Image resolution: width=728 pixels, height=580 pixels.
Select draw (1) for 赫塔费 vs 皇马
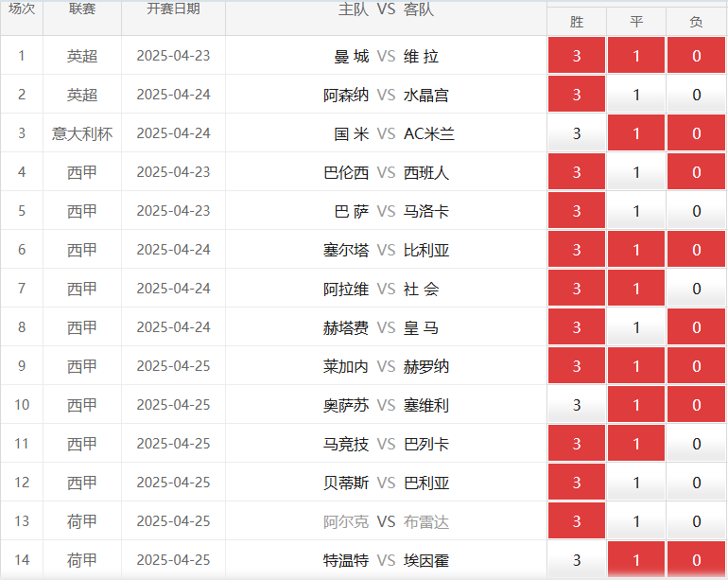[636, 327]
